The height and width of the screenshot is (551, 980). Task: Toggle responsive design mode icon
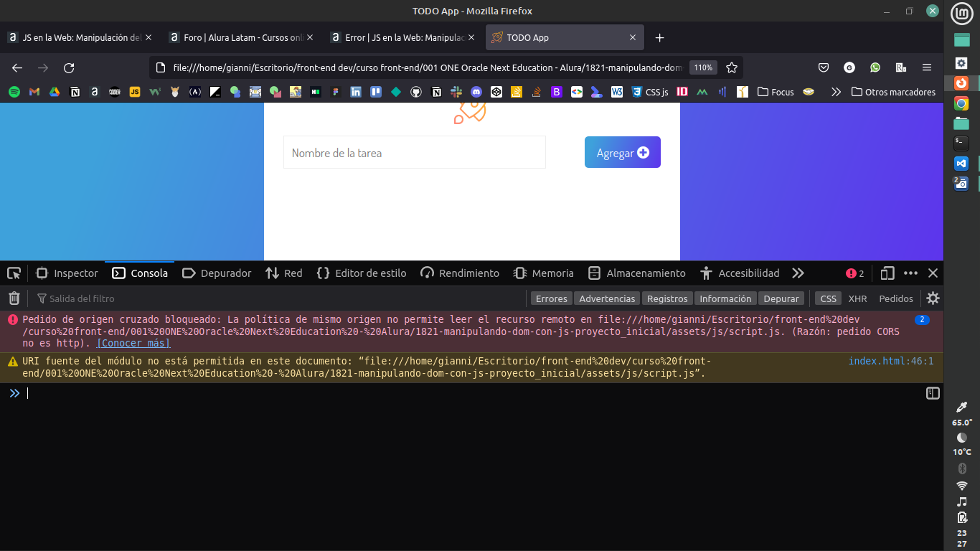coord(887,273)
